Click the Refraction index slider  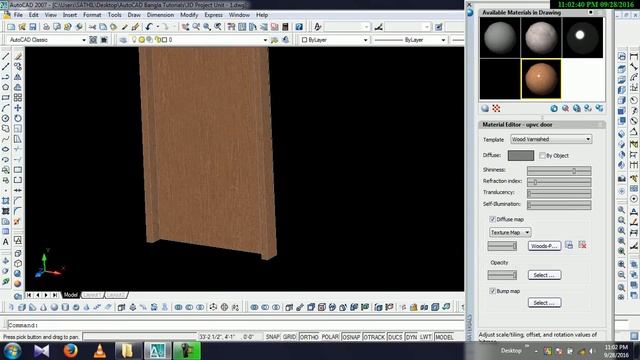559,182
